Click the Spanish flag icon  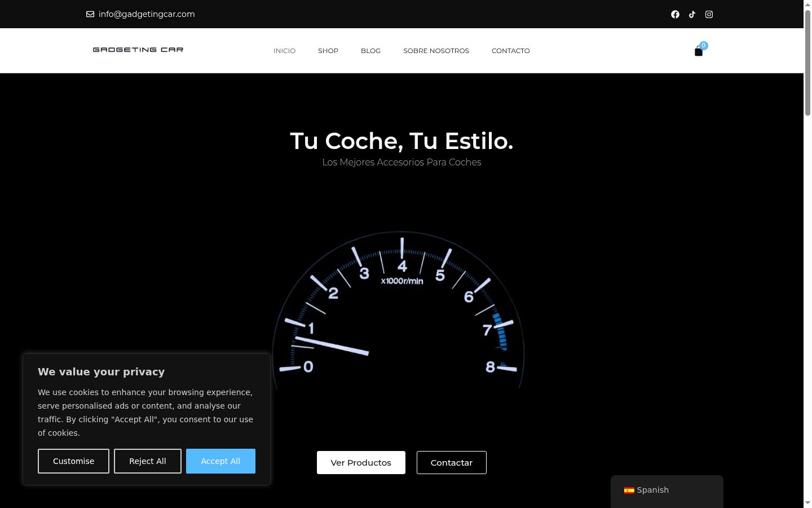pos(629,491)
